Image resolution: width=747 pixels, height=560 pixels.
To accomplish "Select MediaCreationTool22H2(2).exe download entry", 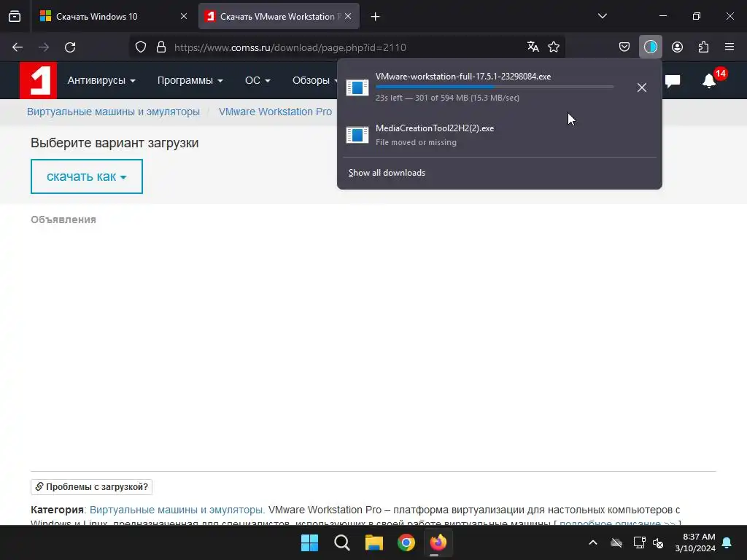I will coord(499,135).
